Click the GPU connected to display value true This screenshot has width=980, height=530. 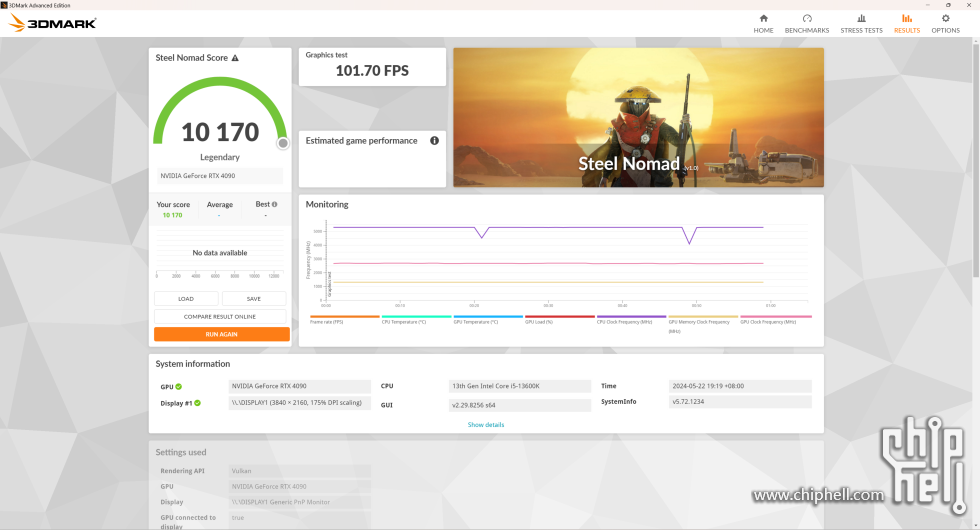point(300,518)
